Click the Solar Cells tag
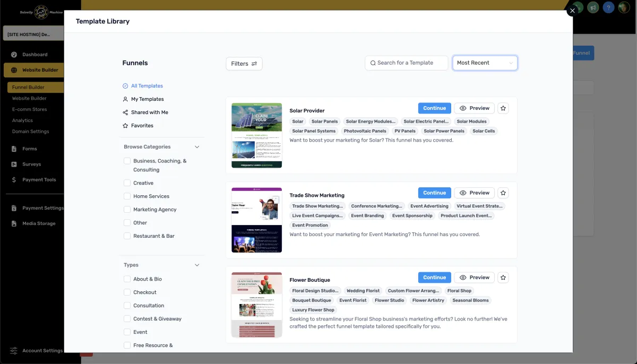Image resolution: width=637 pixels, height=364 pixels. click(x=484, y=131)
